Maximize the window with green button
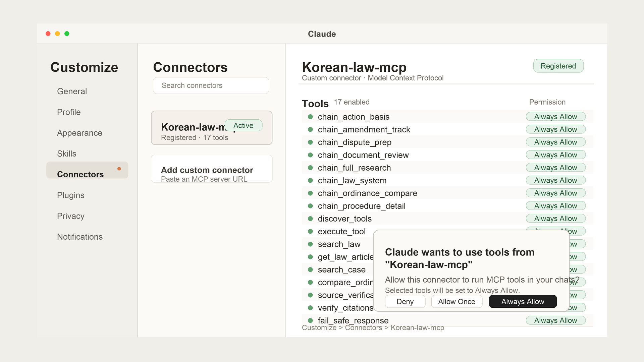 pos(67,34)
